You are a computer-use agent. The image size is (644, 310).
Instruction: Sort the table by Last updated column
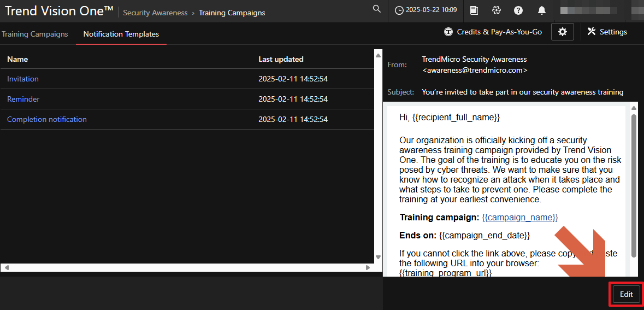point(281,59)
